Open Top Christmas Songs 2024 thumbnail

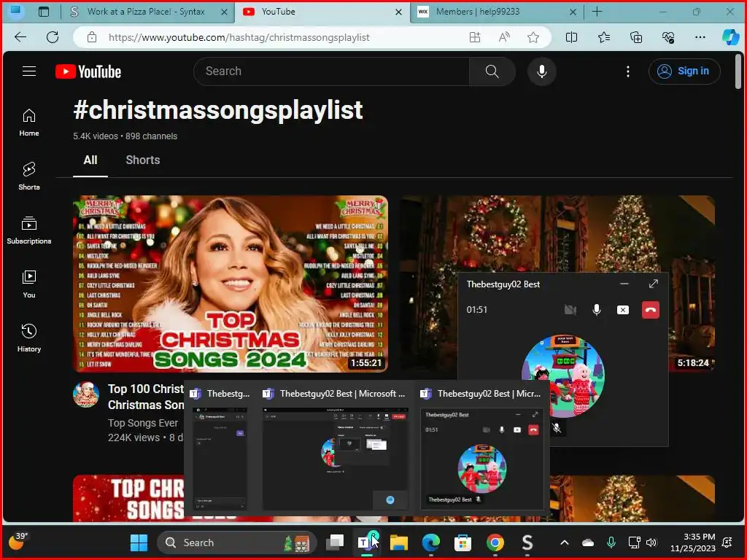point(230,284)
